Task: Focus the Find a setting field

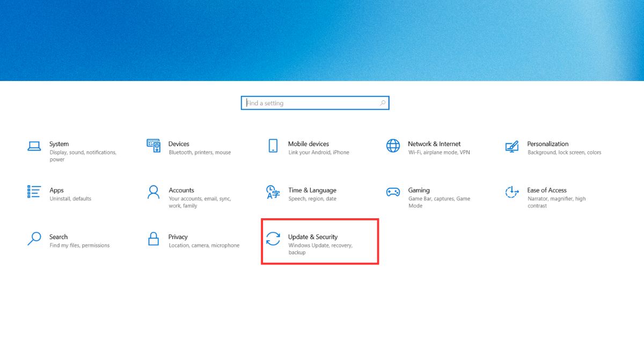Action: click(315, 103)
